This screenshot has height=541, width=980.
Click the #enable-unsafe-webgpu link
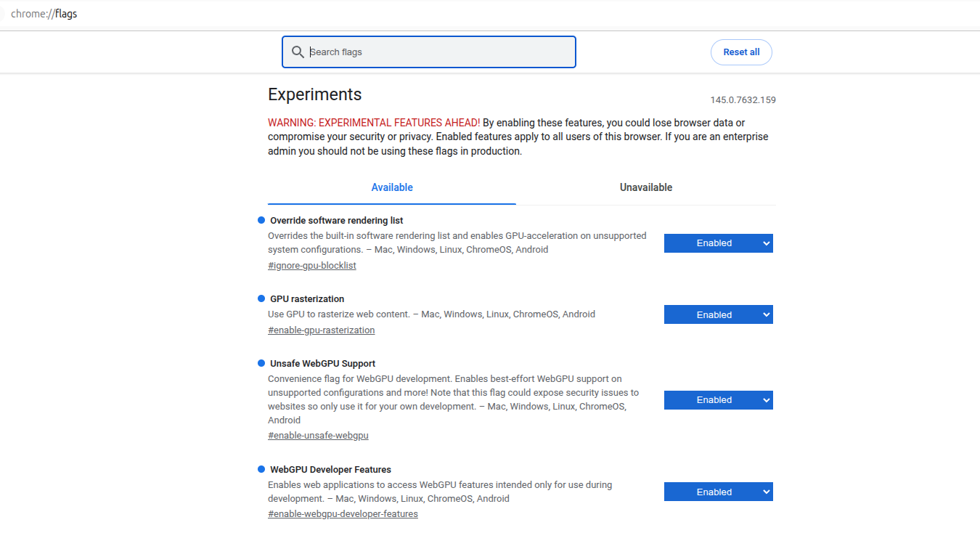[x=318, y=436]
